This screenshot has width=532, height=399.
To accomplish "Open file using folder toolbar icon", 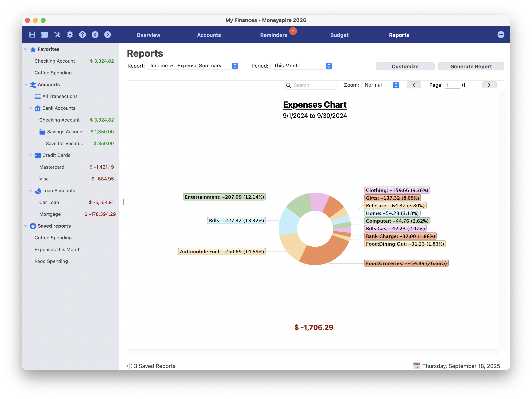I will 45,35.
